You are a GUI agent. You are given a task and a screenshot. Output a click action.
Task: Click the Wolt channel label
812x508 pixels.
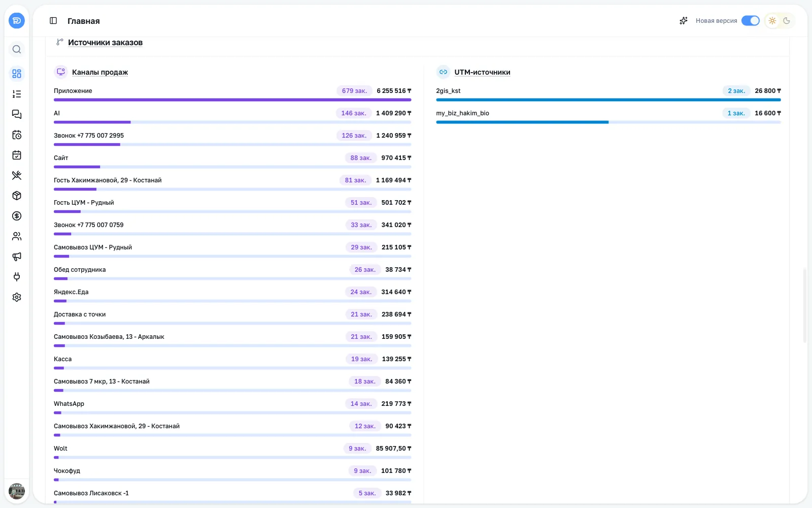pos(60,449)
